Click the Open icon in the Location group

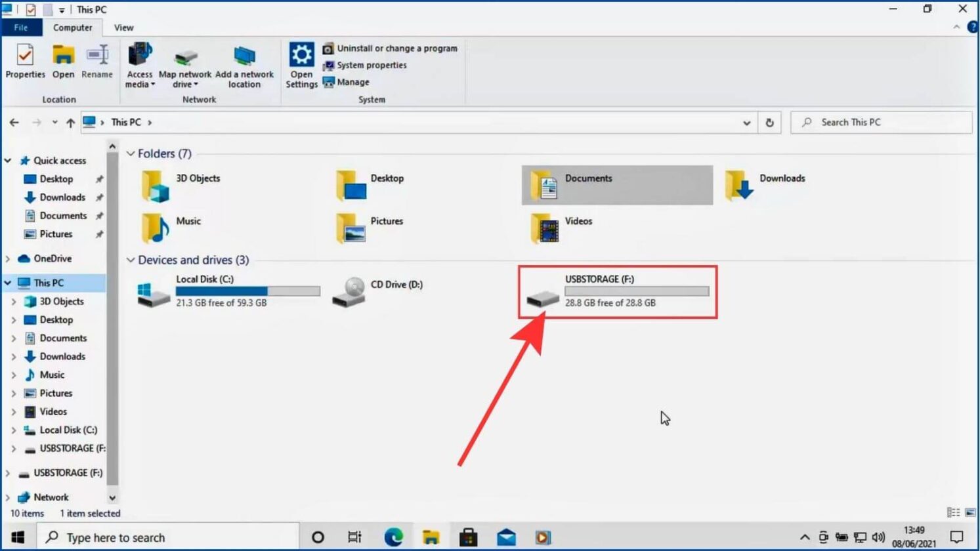coord(62,62)
